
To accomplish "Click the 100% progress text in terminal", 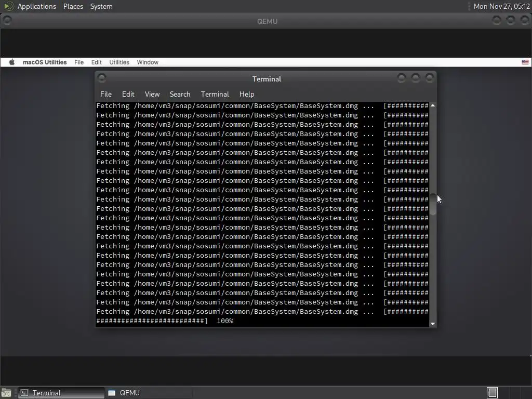I will (x=225, y=321).
